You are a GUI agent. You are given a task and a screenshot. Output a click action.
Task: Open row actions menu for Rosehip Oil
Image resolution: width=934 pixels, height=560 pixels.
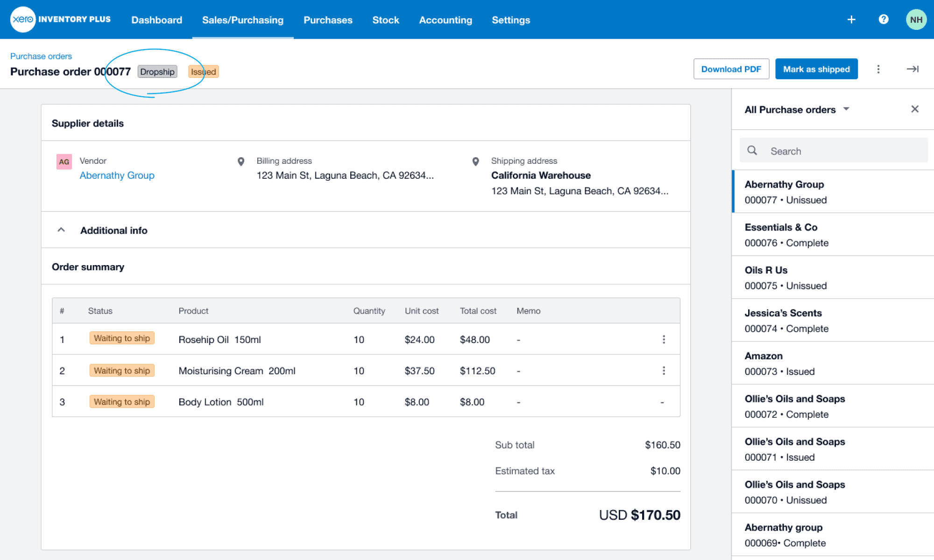click(x=664, y=339)
